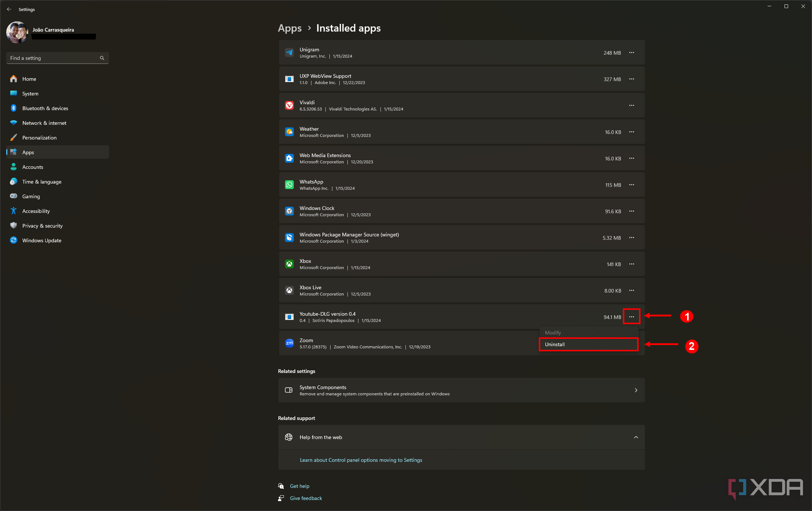Select Apps category in sidebar
812x511 pixels.
tap(58, 152)
